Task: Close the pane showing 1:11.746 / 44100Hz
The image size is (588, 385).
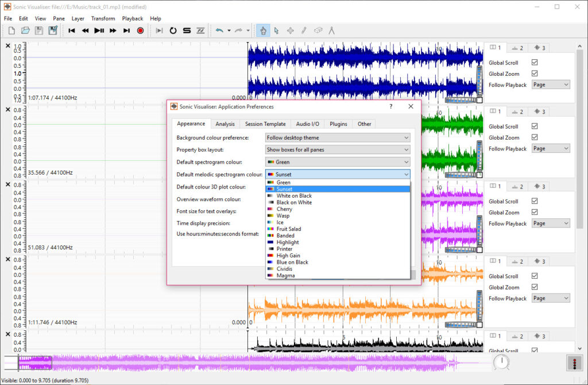Action: (x=8, y=259)
